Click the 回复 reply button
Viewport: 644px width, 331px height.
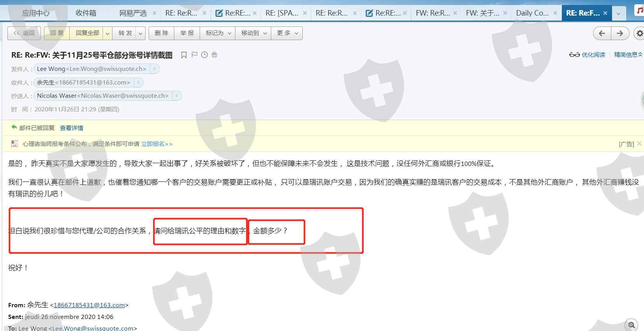point(57,33)
